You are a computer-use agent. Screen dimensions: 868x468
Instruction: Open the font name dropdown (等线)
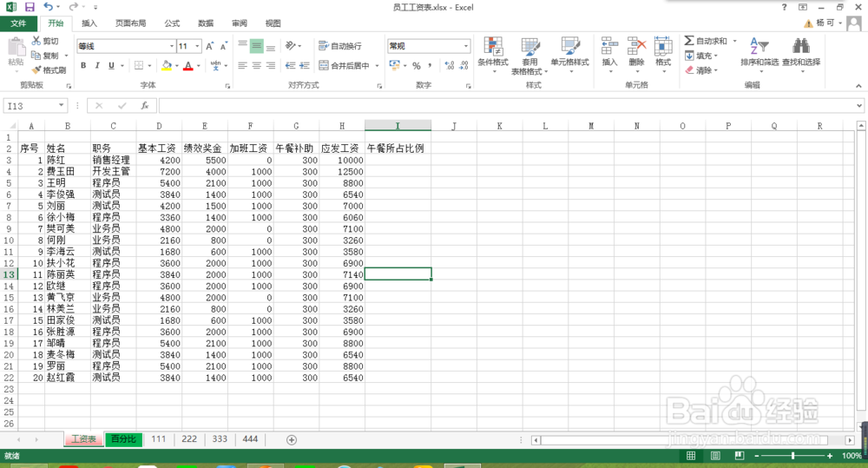[172, 46]
